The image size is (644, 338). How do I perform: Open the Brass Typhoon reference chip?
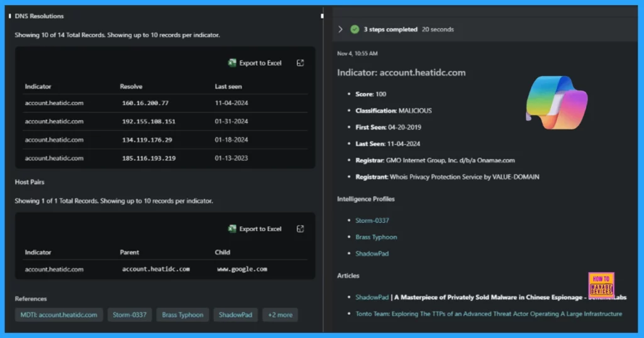[x=182, y=315]
